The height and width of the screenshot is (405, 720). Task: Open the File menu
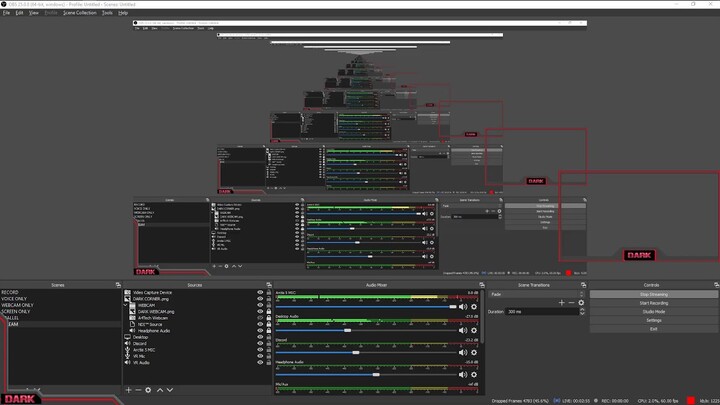[6, 13]
